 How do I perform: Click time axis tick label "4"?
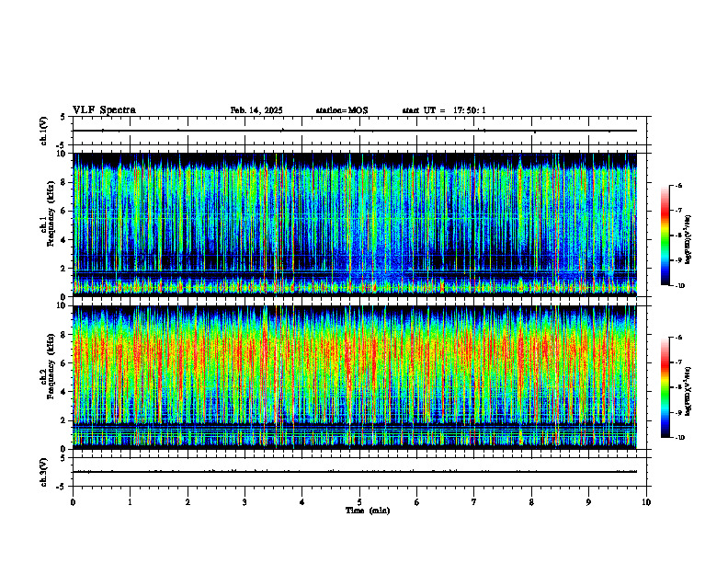pyautogui.click(x=302, y=502)
